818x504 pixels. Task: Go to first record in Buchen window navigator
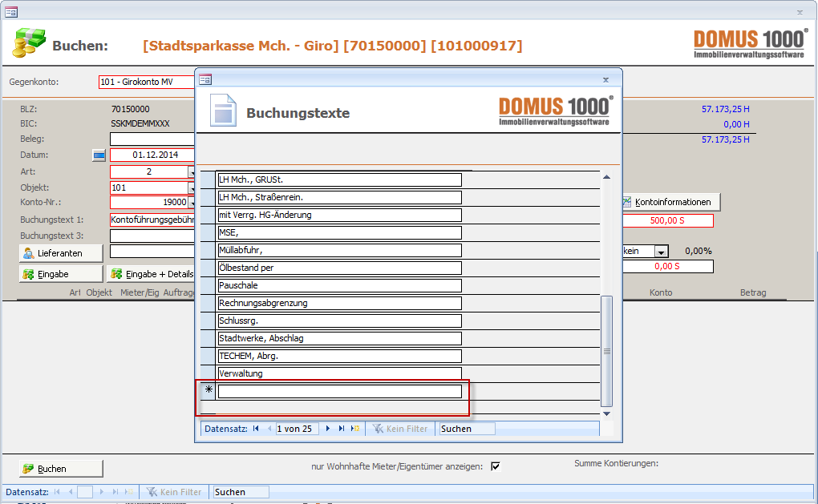pos(57,491)
